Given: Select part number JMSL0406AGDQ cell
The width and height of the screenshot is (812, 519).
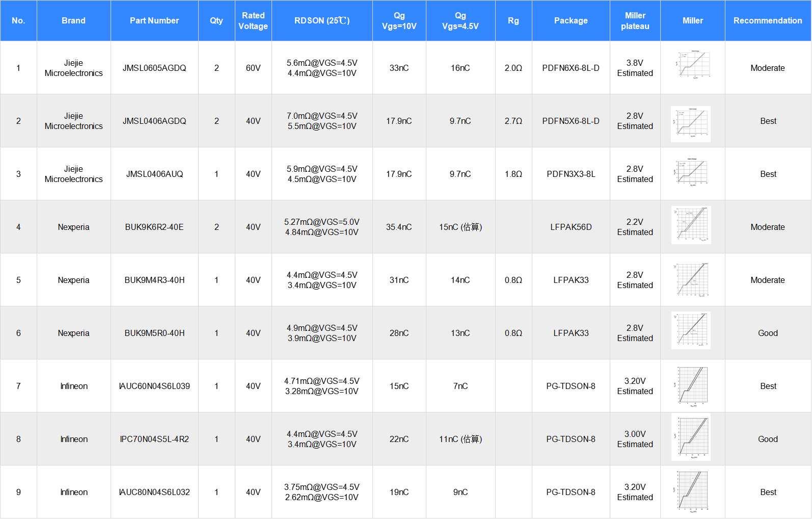Looking at the screenshot, I should coord(154,121).
